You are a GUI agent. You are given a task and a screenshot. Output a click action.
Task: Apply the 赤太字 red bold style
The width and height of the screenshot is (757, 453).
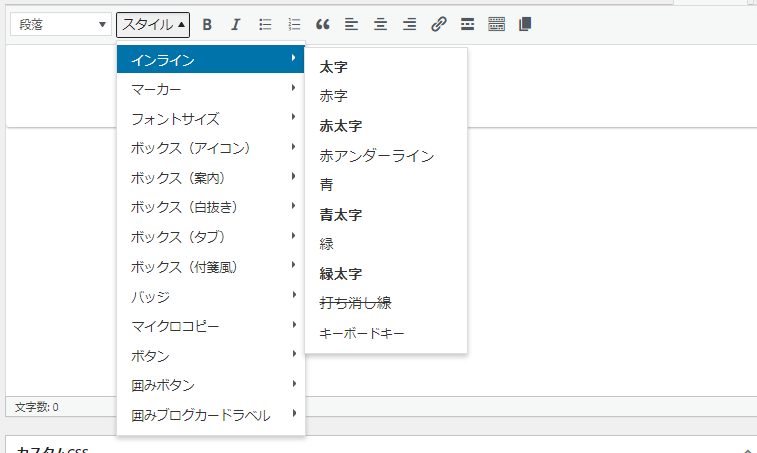click(x=386, y=126)
